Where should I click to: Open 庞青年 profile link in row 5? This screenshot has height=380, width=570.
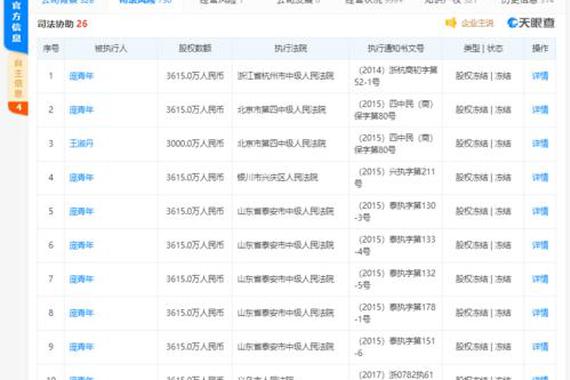pos(81,211)
